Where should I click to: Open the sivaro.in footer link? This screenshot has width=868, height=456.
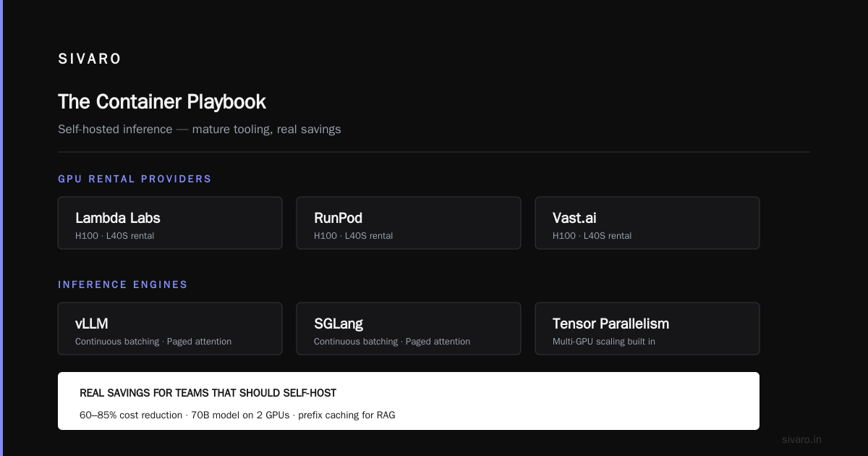click(802, 439)
